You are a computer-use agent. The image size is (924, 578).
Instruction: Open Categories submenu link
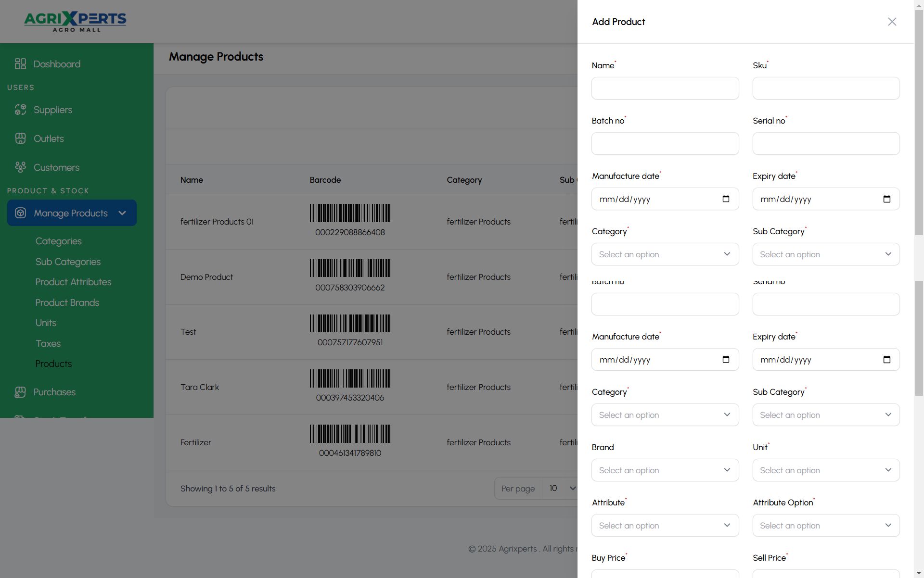pyautogui.click(x=58, y=241)
